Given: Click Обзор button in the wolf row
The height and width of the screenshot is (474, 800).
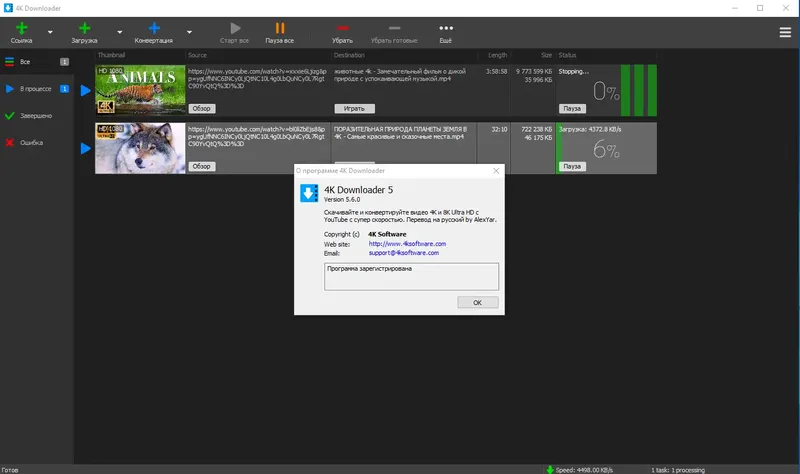Looking at the screenshot, I should (x=202, y=166).
